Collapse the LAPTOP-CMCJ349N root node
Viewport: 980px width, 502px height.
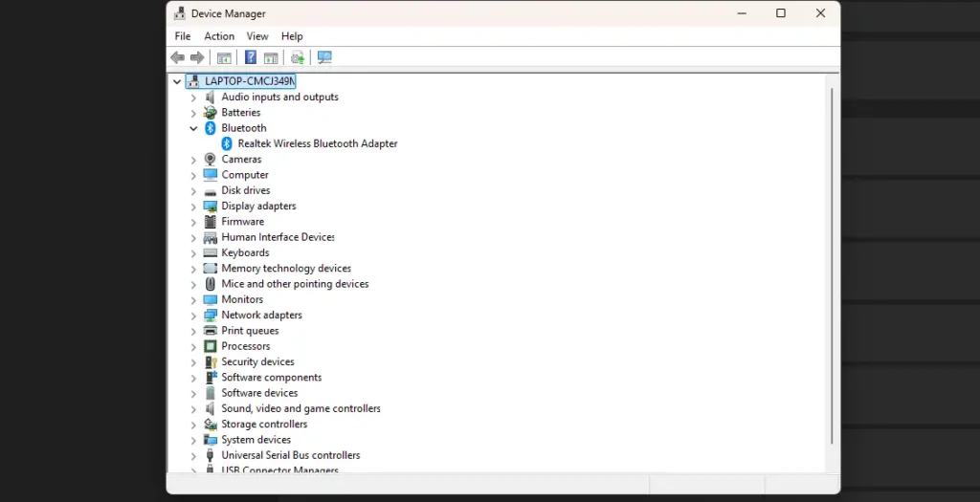tap(177, 81)
